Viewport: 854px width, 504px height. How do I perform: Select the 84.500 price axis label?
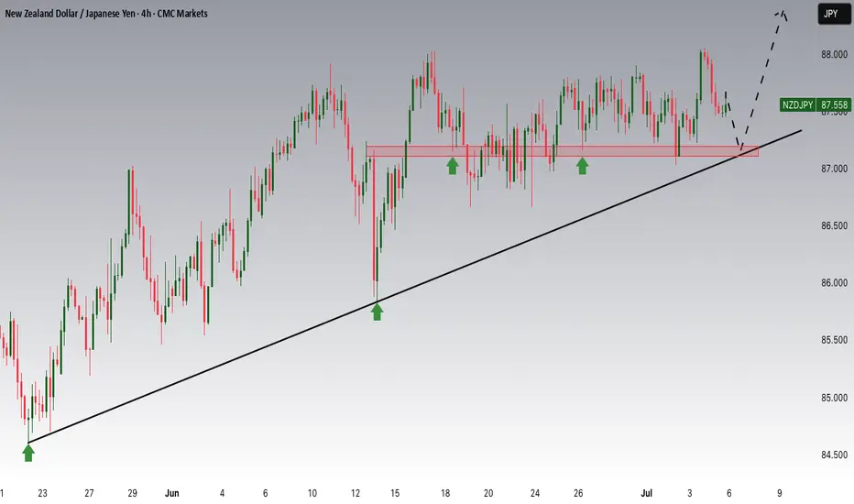tap(835, 455)
